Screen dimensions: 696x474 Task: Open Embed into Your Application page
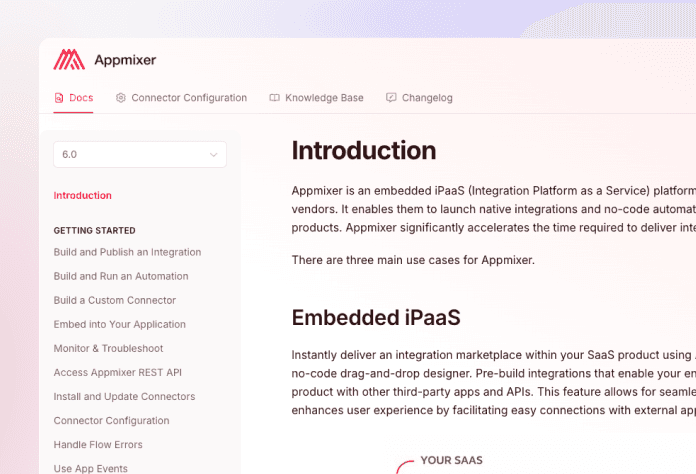[x=119, y=324]
